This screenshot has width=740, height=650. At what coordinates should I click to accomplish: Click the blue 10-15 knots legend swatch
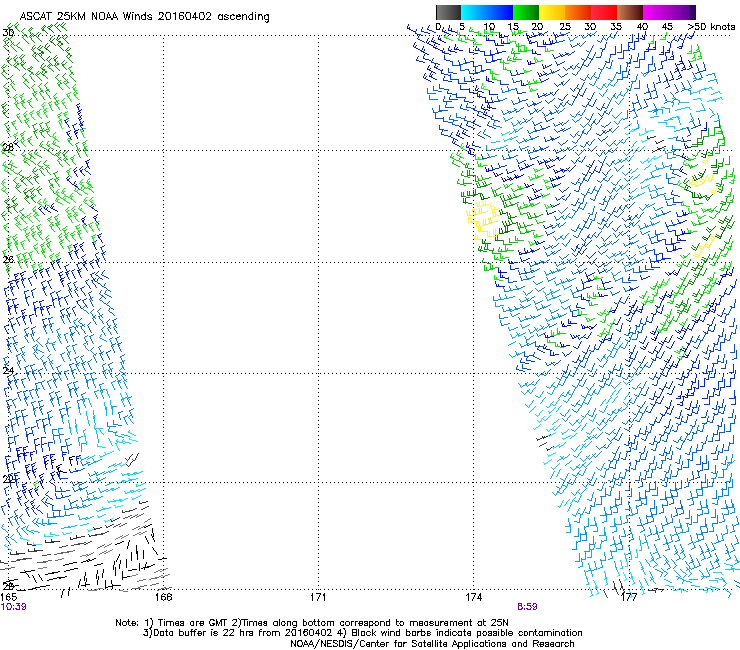(500, 12)
